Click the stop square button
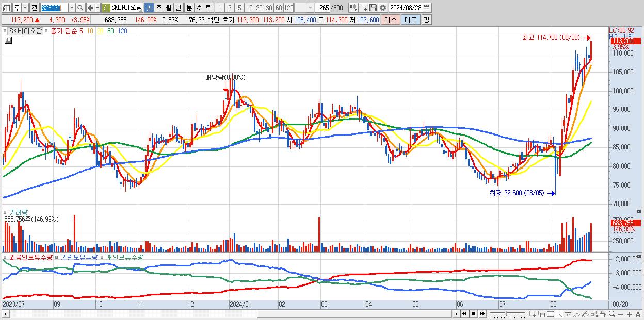644x320 pixels. click(x=474, y=314)
